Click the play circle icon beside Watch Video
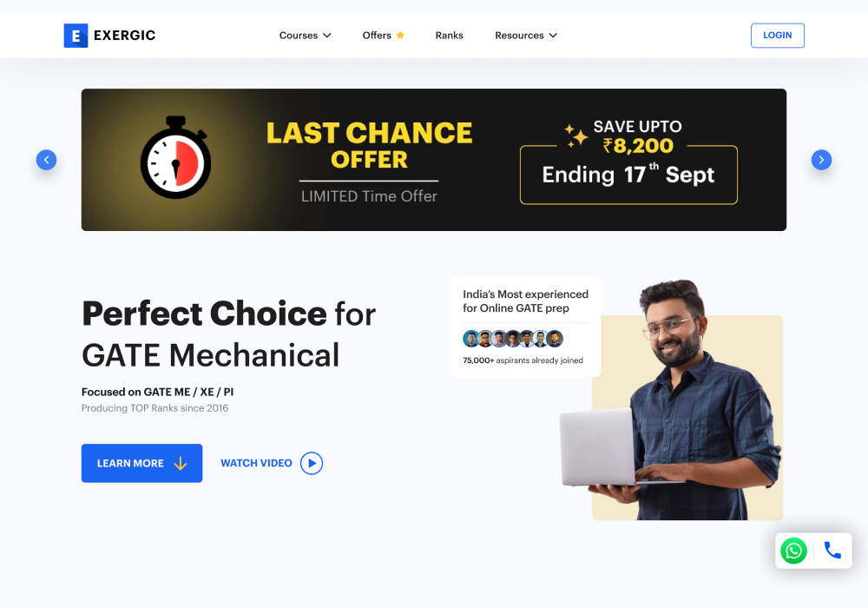 click(312, 464)
